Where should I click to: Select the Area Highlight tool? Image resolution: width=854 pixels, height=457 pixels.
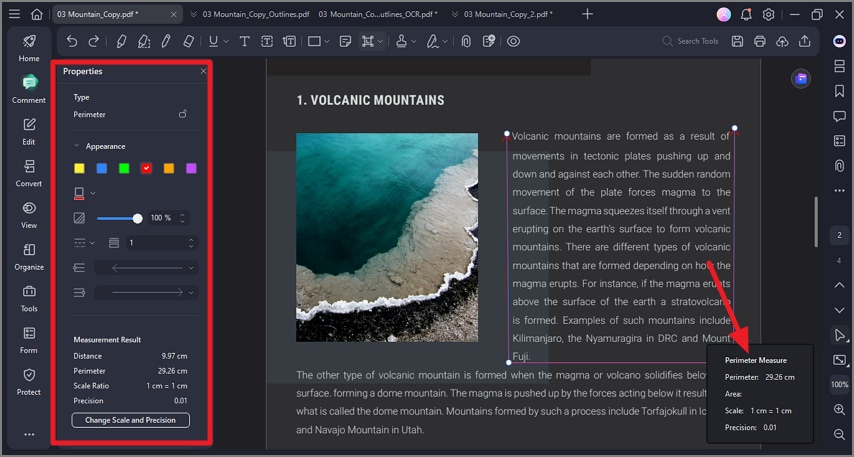[x=144, y=41]
